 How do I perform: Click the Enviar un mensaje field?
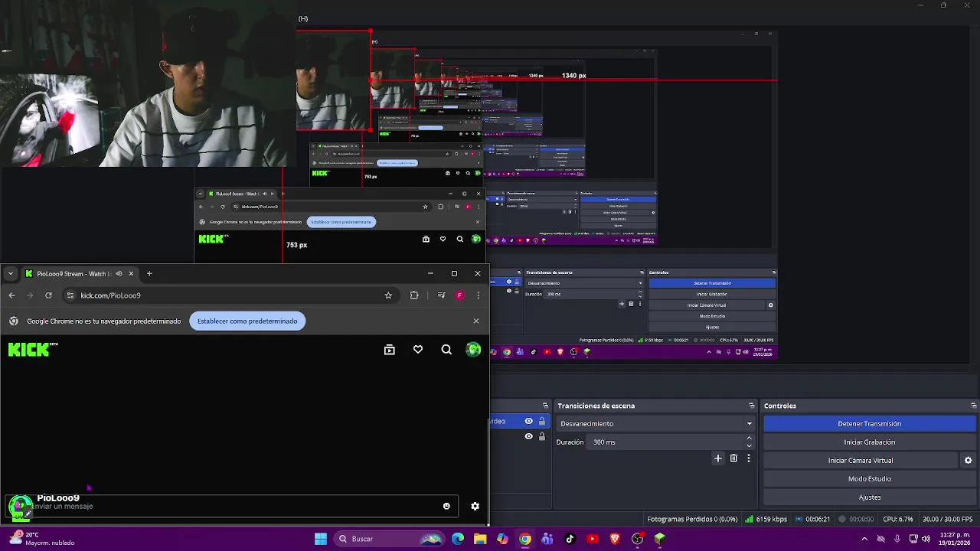click(x=233, y=506)
